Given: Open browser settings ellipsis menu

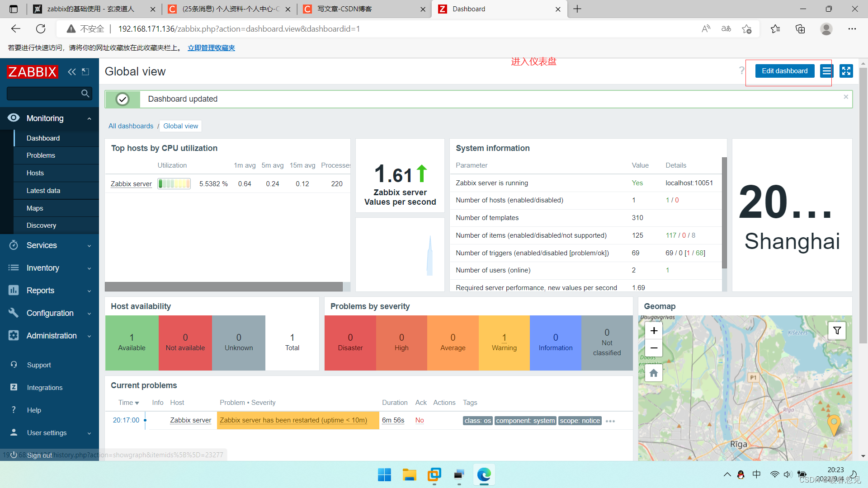Looking at the screenshot, I should (852, 29).
